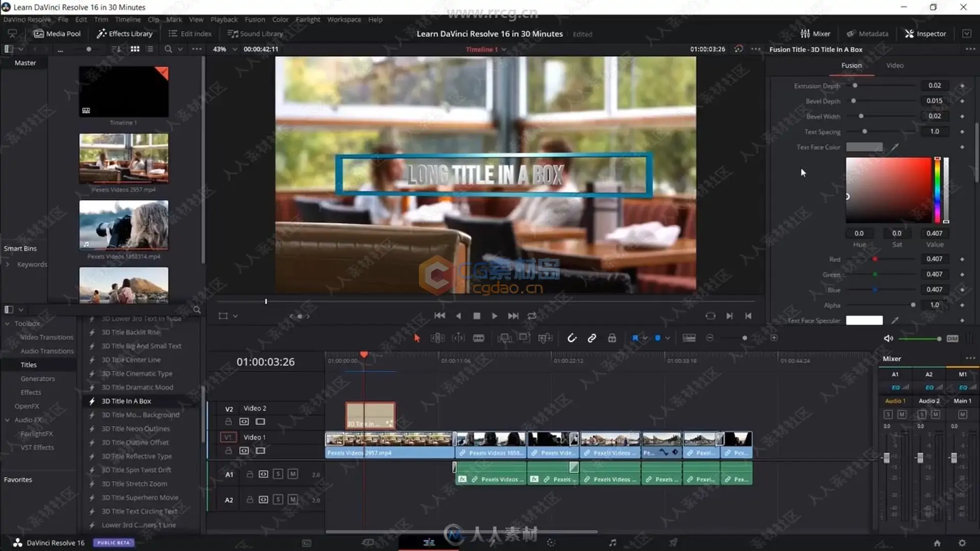Screen dimensions: 980x551
Task: Jump to first frame with skip-back button
Action: [439, 316]
